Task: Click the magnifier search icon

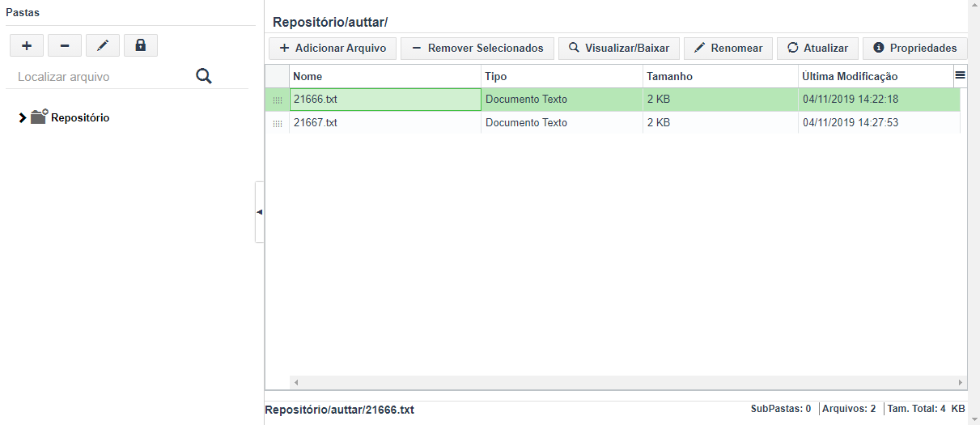Action: point(204,76)
